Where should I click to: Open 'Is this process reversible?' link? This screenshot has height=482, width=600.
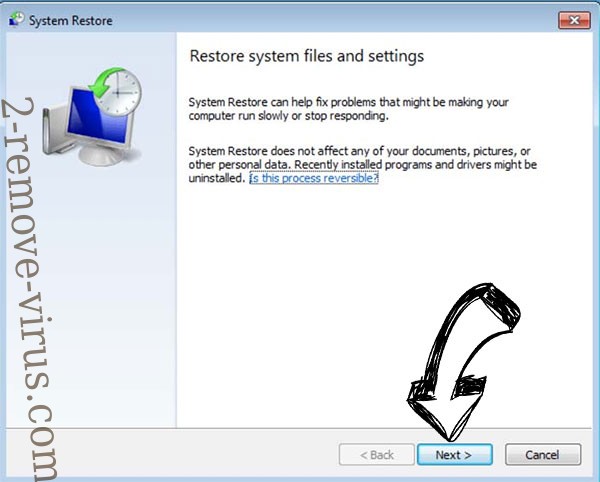(x=314, y=178)
